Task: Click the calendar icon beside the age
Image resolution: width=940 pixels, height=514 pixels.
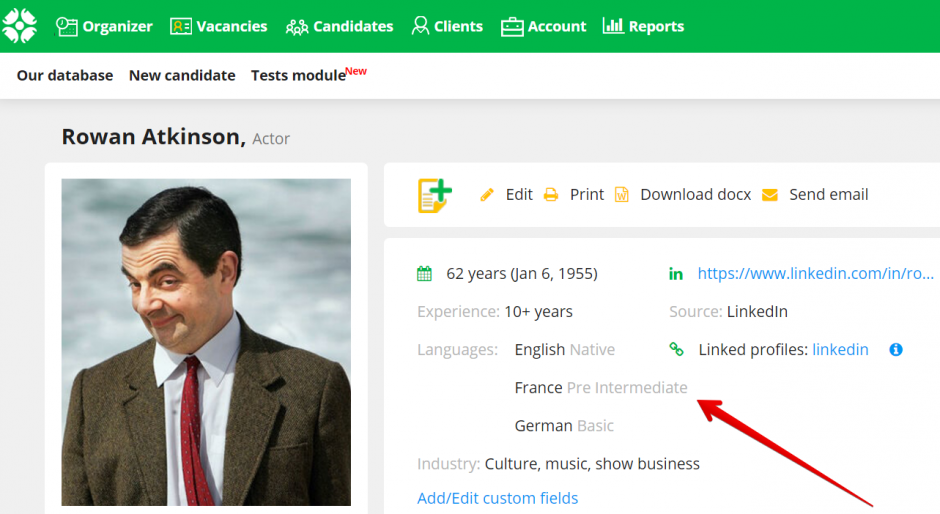Action: tap(425, 274)
